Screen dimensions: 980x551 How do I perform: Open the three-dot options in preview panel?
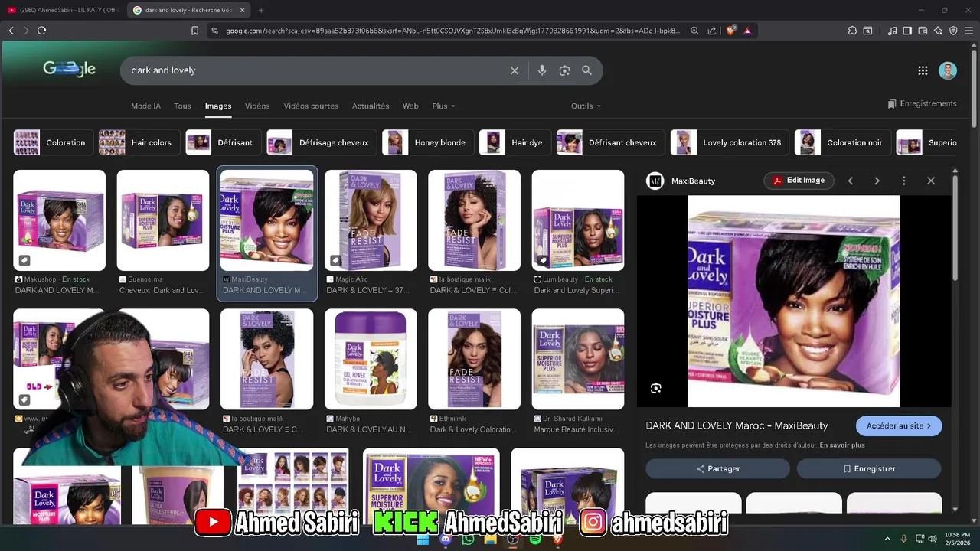903,181
